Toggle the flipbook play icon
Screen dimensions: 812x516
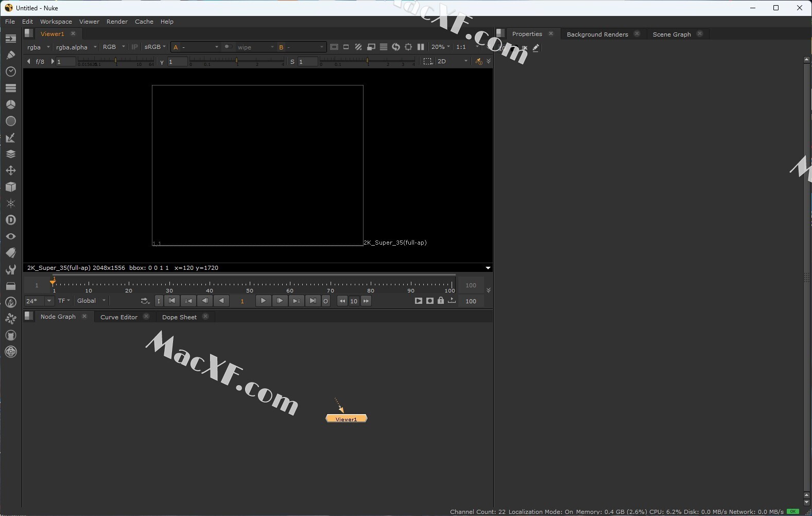coord(418,301)
